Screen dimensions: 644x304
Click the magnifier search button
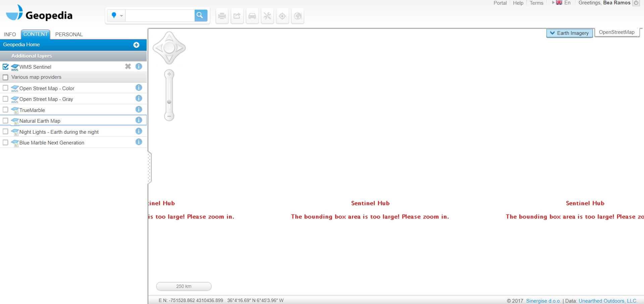point(200,15)
